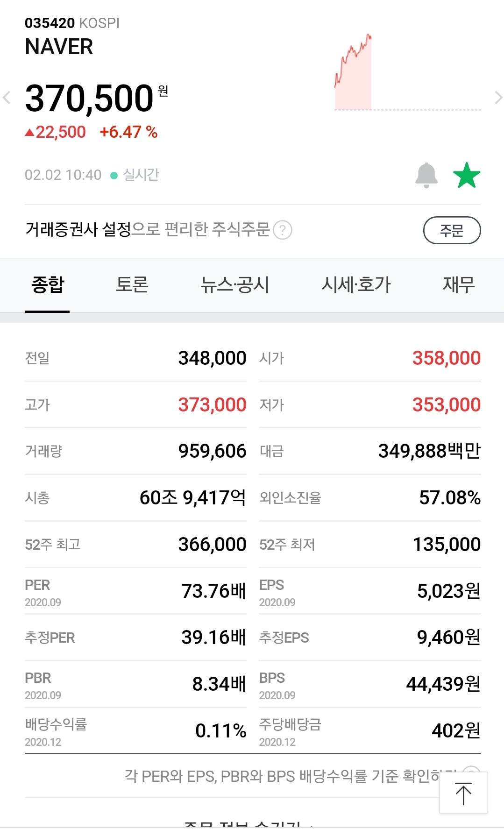Tap the price alert bell icon
504x829 pixels.
click(426, 176)
